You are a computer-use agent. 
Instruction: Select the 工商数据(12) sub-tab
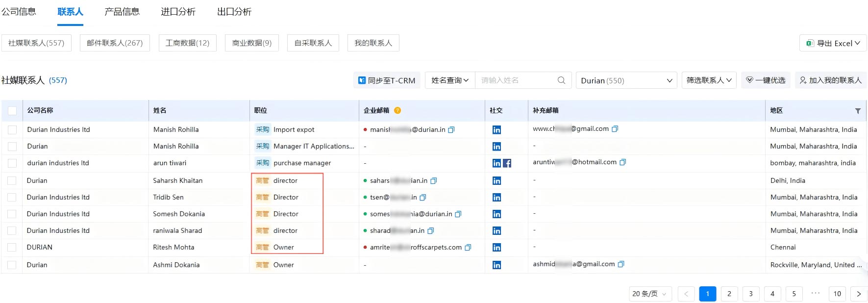tap(187, 43)
